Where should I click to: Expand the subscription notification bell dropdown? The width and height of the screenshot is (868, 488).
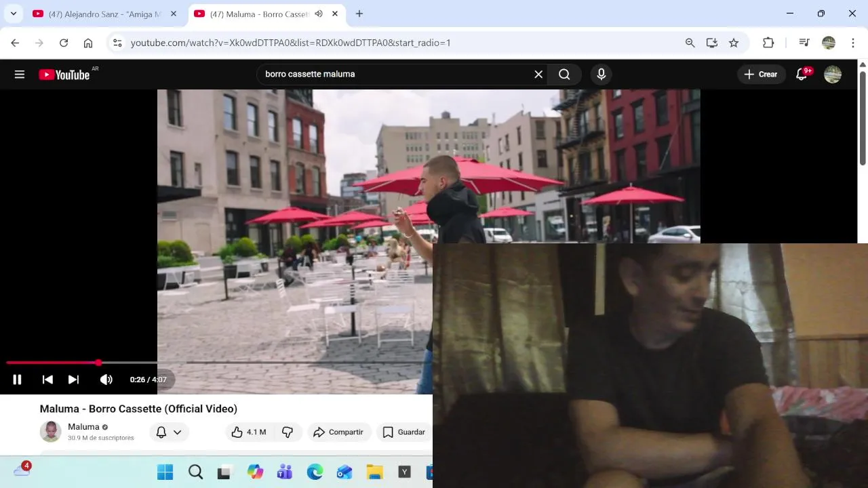click(x=169, y=432)
